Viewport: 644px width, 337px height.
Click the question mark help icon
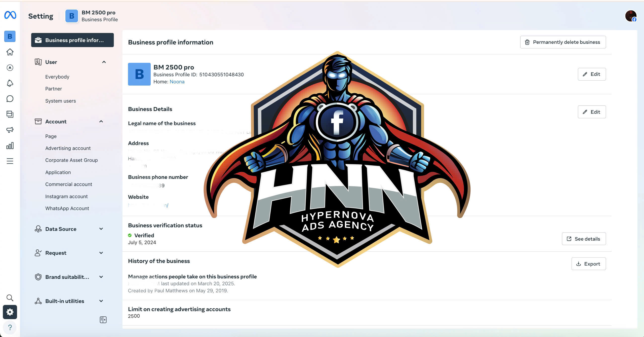click(x=10, y=327)
